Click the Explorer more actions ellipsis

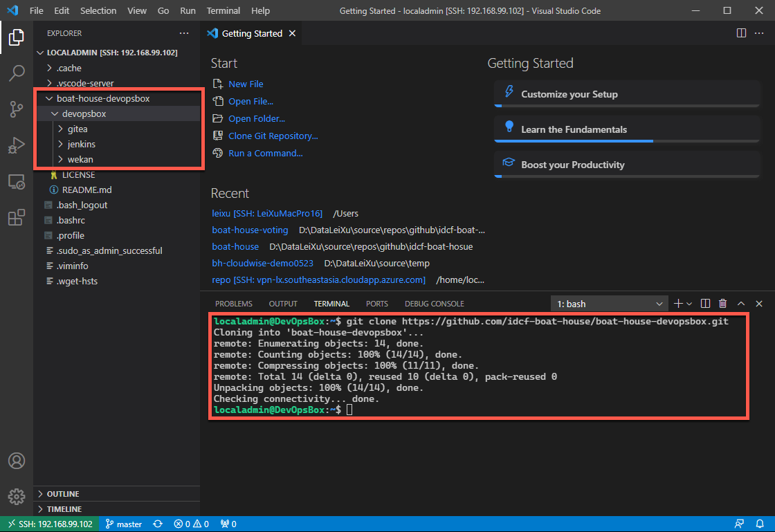point(184,33)
